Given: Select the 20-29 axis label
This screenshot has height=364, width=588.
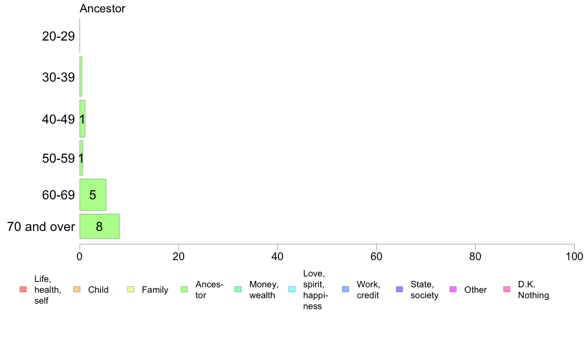Looking at the screenshot, I should (58, 37).
